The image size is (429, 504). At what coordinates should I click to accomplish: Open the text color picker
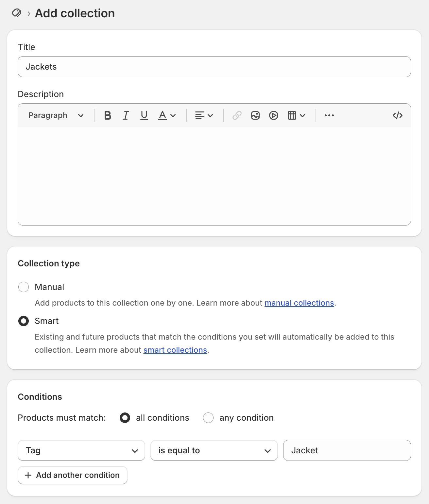(x=167, y=115)
